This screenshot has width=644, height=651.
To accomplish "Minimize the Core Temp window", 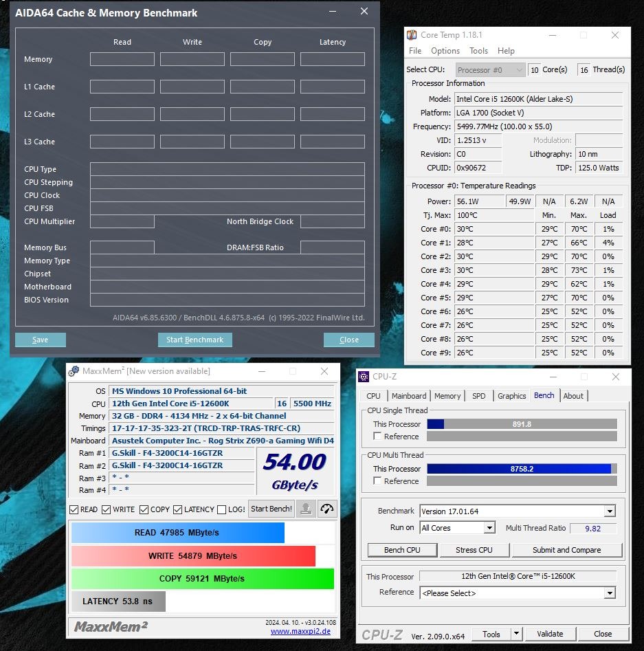I will pos(552,35).
